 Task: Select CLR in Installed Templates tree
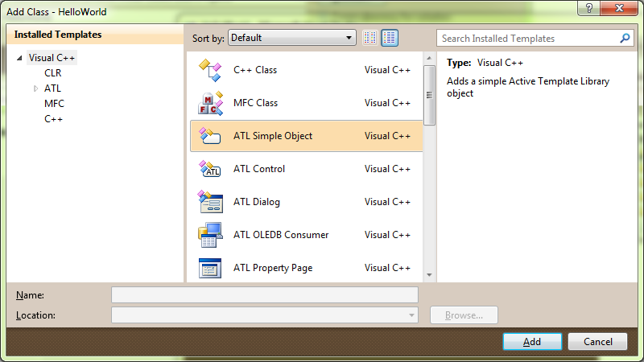pos(52,73)
